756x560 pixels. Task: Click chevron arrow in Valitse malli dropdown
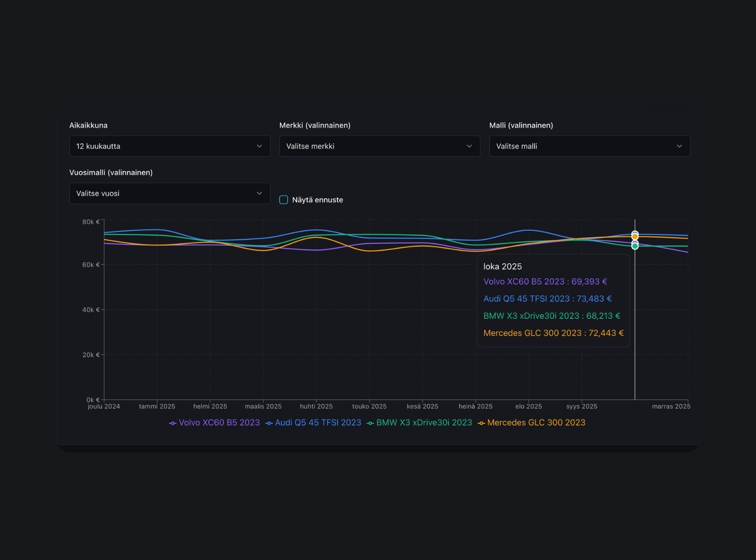click(679, 146)
